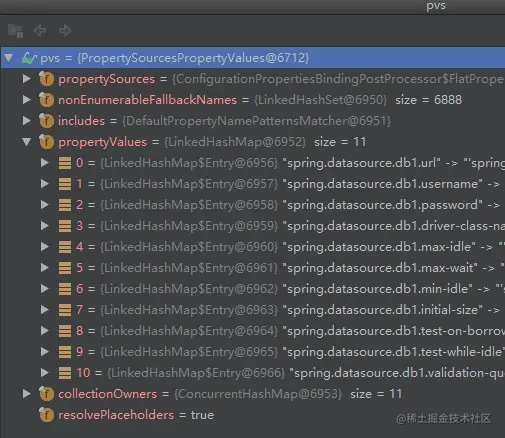Expand entry 2 for db1.password
Image resolution: width=505 pixels, height=438 pixels.
coord(45,205)
